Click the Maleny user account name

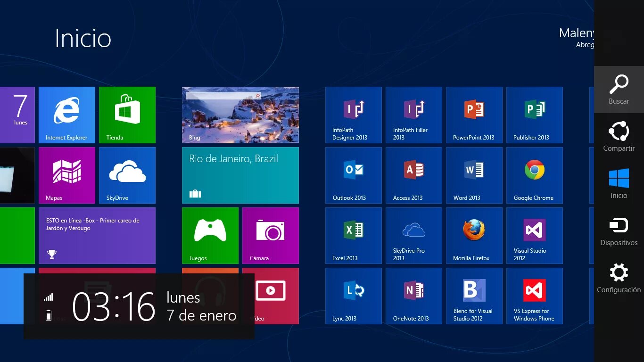[x=577, y=33]
